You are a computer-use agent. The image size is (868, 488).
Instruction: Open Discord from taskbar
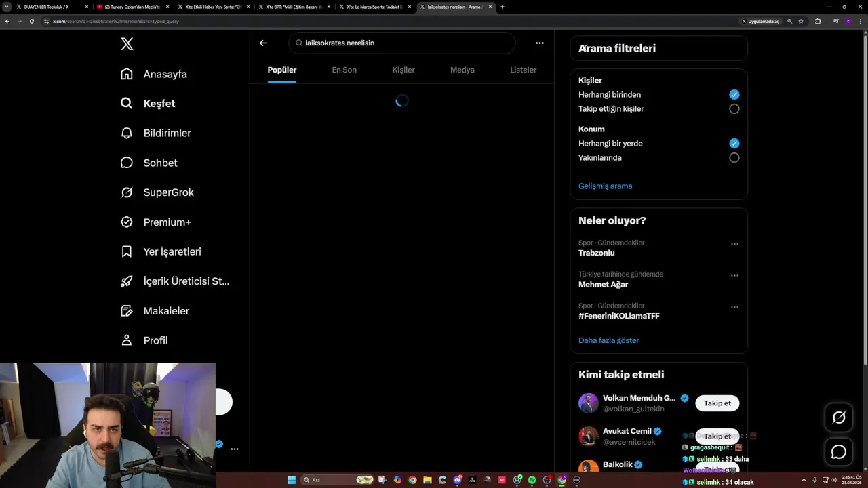(x=458, y=480)
